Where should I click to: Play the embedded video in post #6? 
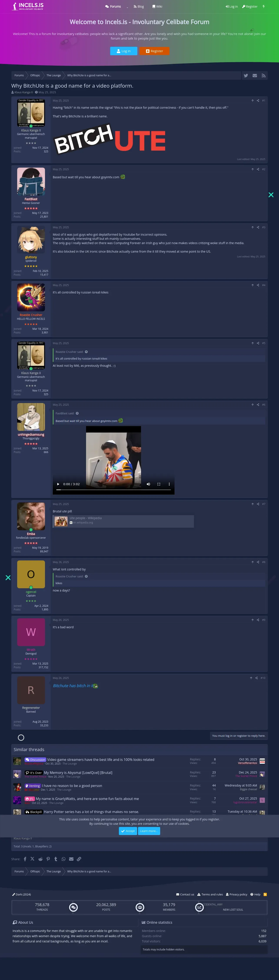click(x=58, y=484)
